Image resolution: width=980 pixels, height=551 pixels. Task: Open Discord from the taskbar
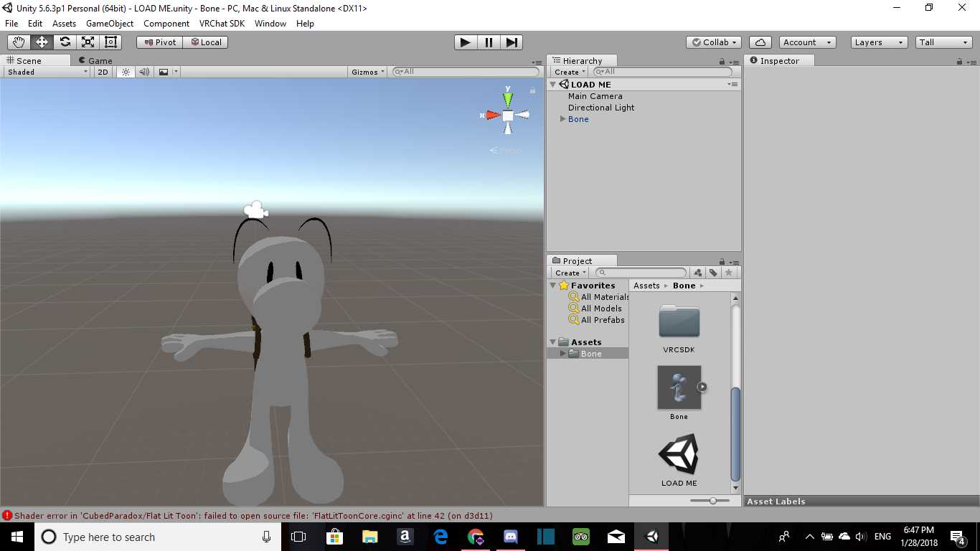coord(511,537)
